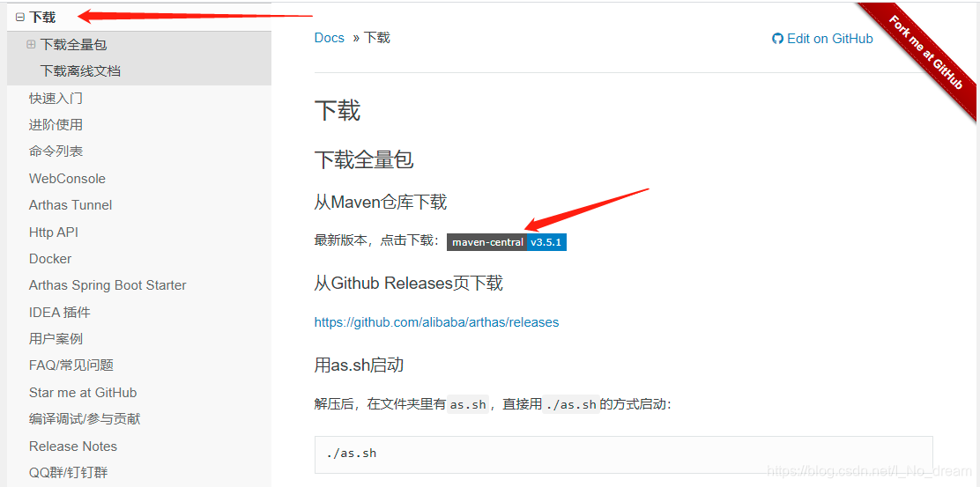Open Docker sidebar page
The width and height of the screenshot is (980, 487).
click(x=50, y=259)
